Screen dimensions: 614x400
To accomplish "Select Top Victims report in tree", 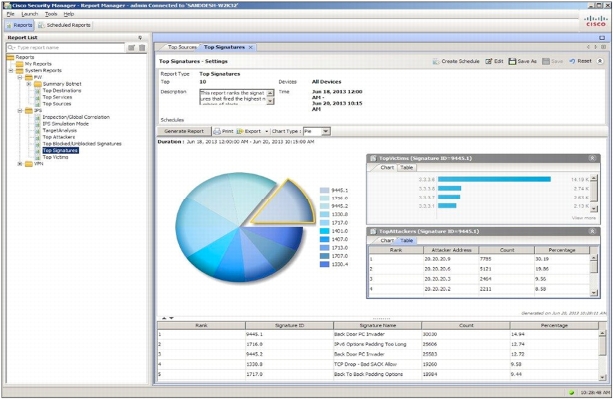I will [x=55, y=157].
